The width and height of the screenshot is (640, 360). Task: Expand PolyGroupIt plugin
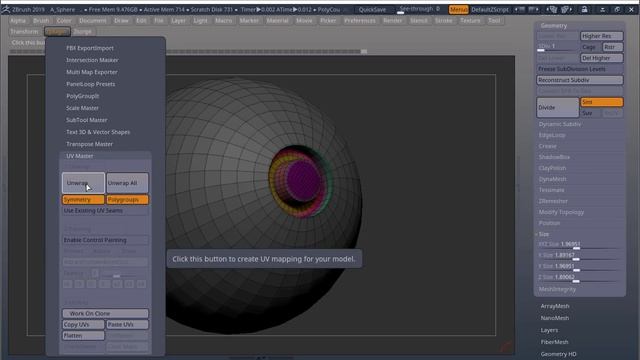click(82, 96)
